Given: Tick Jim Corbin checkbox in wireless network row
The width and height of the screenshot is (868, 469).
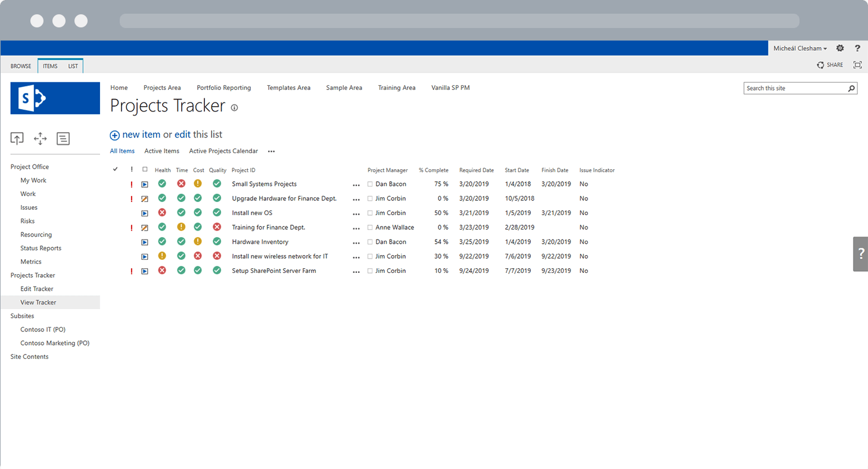Looking at the screenshot, I should (370, 256).
